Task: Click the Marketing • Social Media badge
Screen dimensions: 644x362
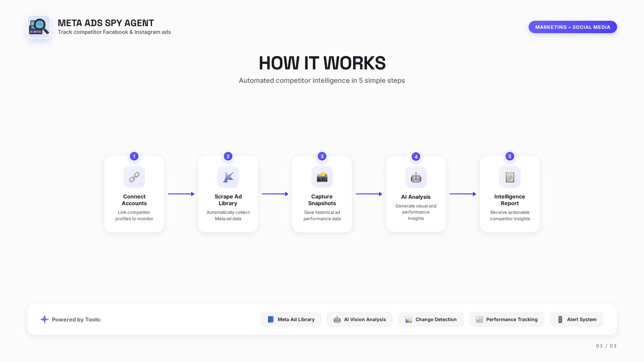Action: pos(573,27)
